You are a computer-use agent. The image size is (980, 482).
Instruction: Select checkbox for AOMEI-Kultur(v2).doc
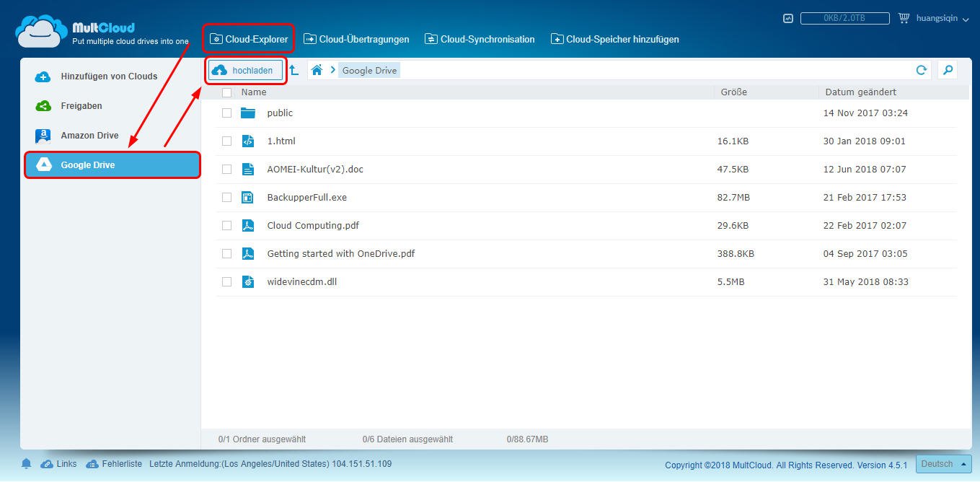coord(226,169)
